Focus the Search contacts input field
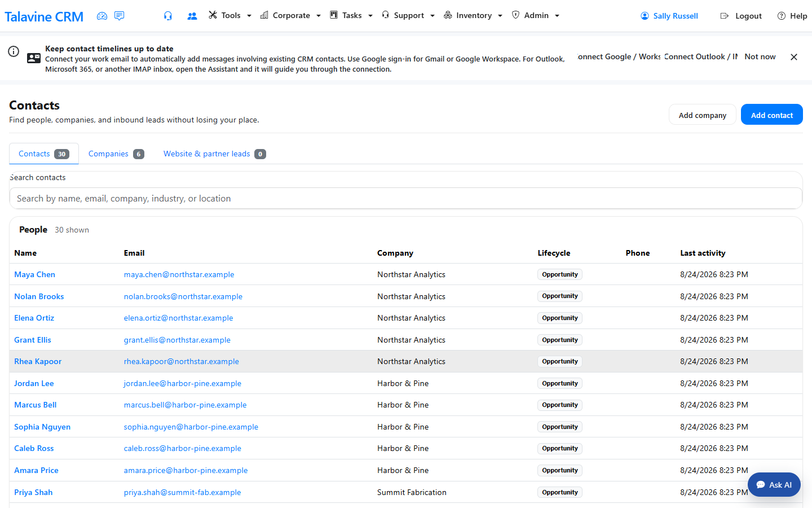This screenshot has height=508, width=812. tap(406, 198)
